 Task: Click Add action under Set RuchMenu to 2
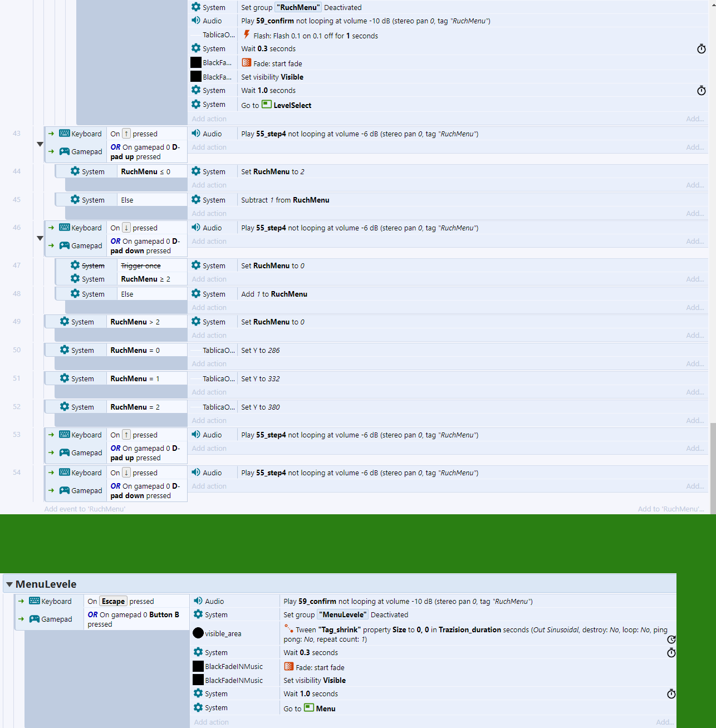point(209,185)
